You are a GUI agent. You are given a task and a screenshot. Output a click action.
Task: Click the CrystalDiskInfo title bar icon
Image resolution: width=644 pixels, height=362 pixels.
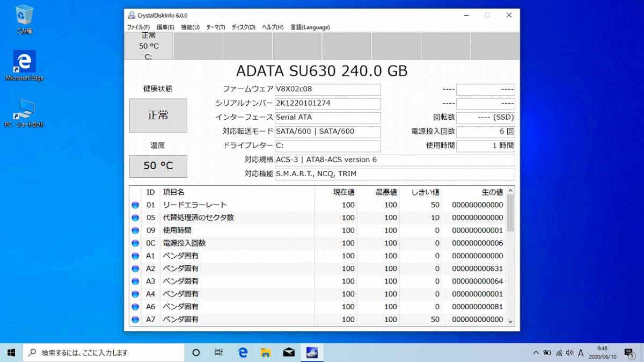point(131,15)
